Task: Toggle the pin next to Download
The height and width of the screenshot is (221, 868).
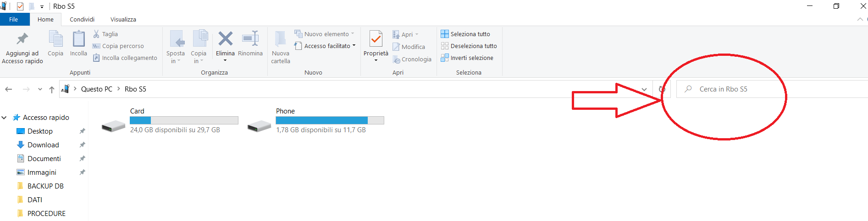Action: click(x=82, y=145)
